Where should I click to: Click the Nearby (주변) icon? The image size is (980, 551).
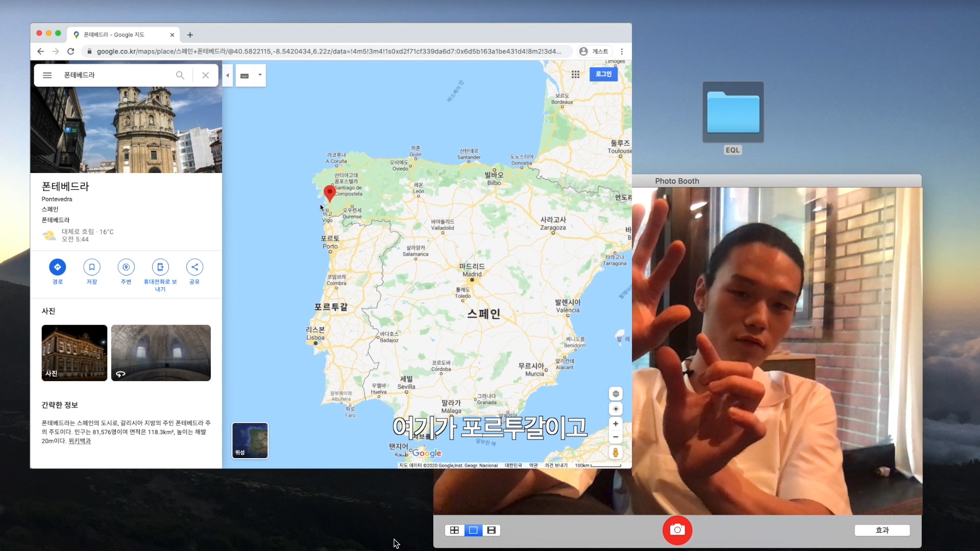tap(126, 267)
